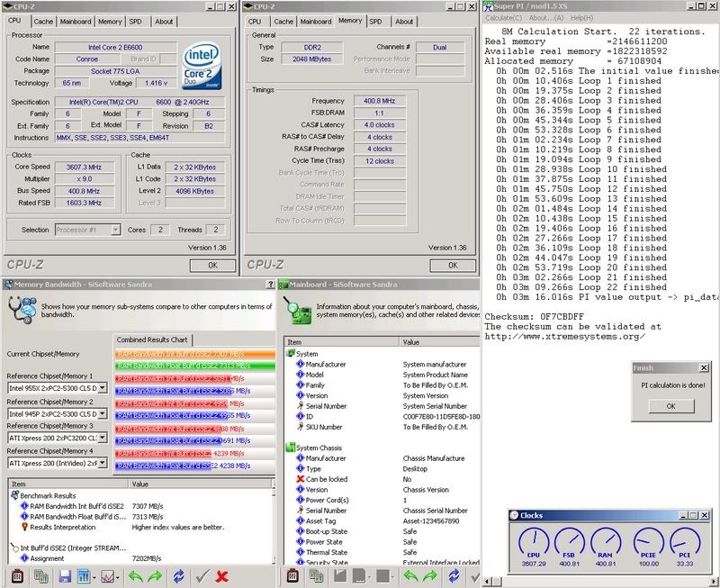The image size is (720, 588).
Task: Open the line-graph dropdown arrow in Memory Bandwidth
Action: click(x=118, y=577)
